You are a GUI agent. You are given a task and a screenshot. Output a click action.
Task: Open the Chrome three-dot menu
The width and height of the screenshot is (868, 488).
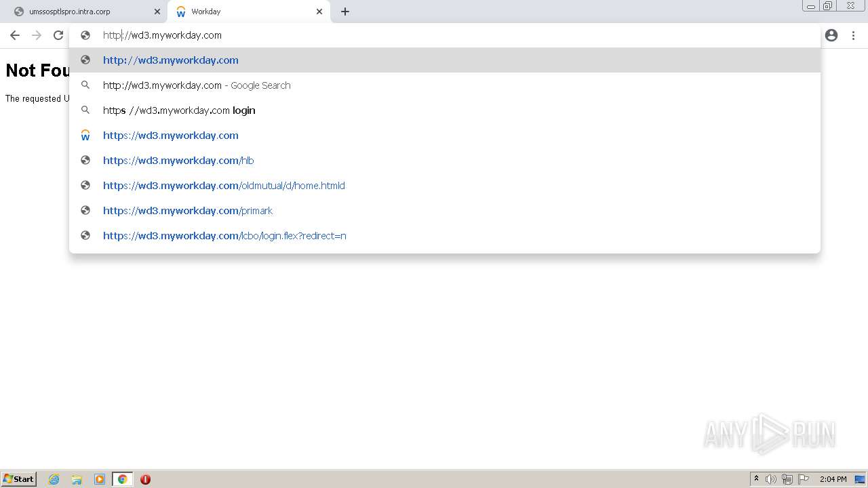pyautogui.click(x=853, y=35)
